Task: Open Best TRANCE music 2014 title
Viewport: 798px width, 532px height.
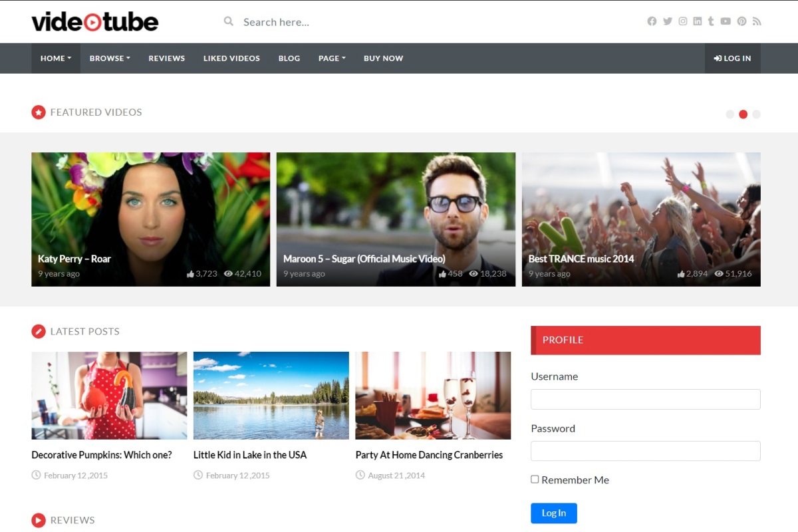Action: click(x=581, y=259)
